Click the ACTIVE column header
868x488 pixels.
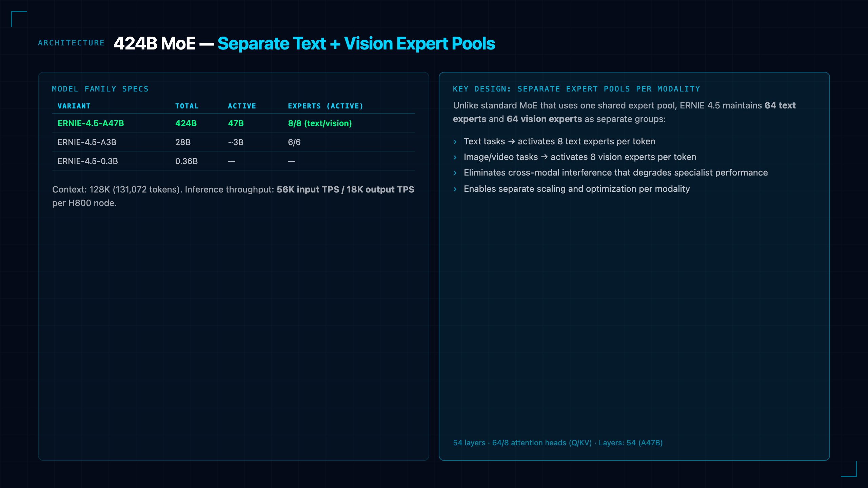point(242,106)
